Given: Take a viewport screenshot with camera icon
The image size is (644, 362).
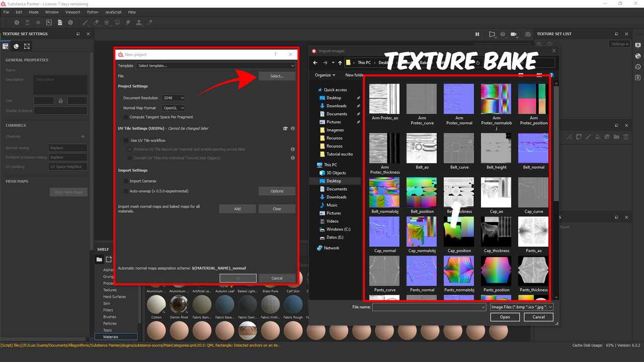Looking at the screenshot, I should click(x=528, y=34).
